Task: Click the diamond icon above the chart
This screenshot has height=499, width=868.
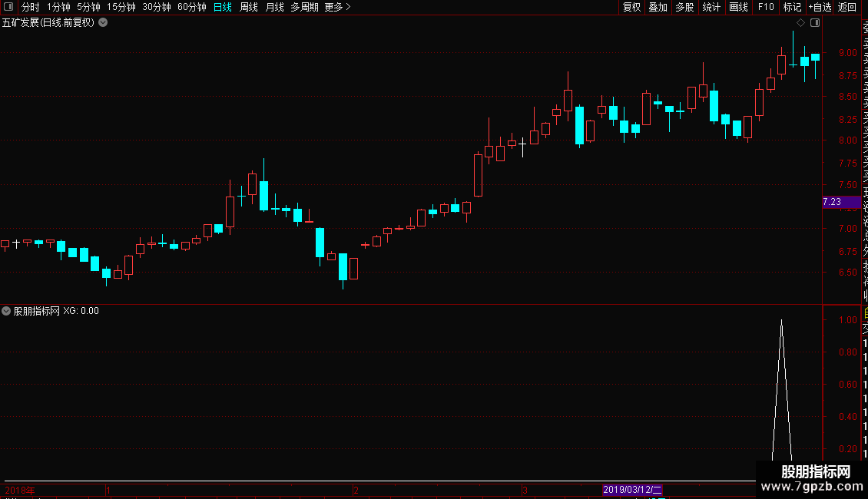Action: click(800, 23)
